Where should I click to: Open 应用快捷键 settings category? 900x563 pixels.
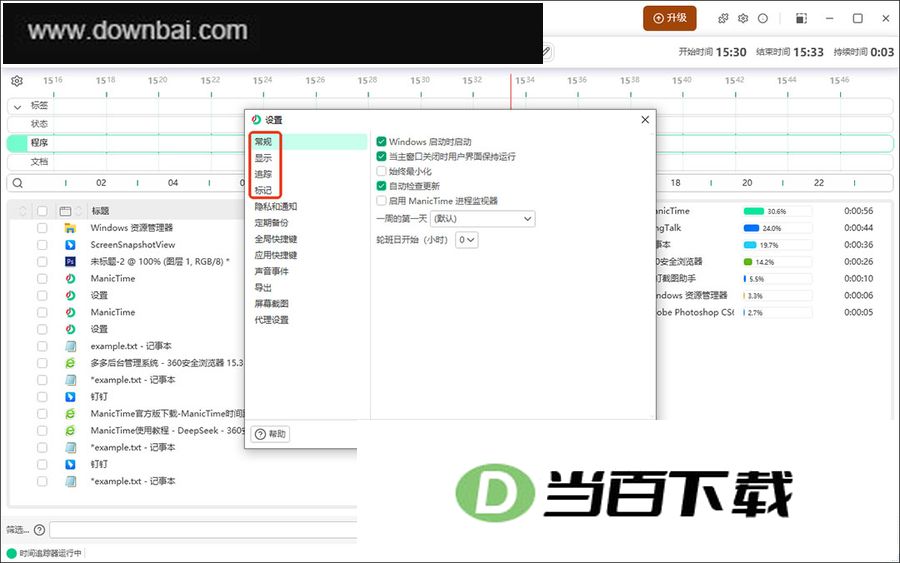[276, 255]
